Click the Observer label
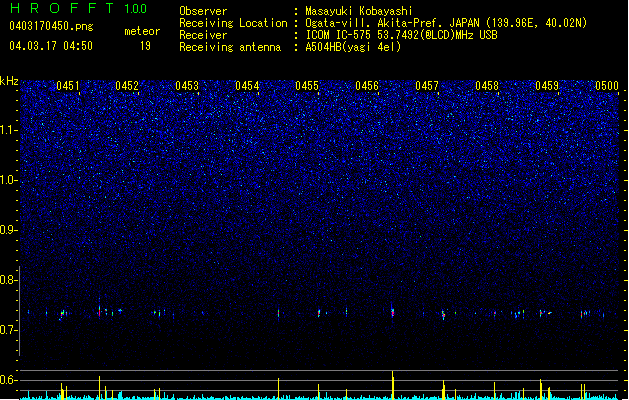 [x=203, y=11]
